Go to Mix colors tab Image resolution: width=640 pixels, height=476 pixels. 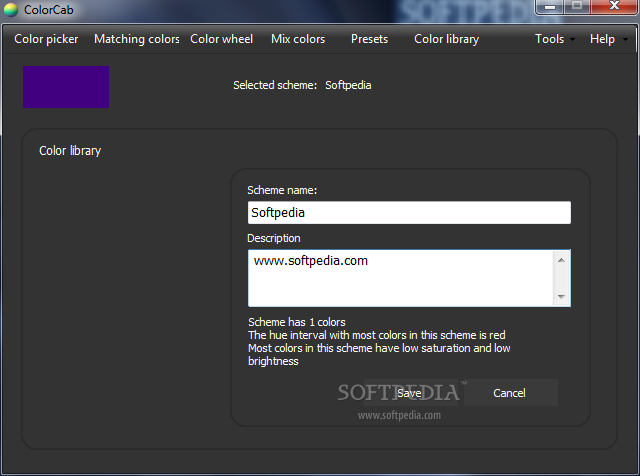(x=298, y=39)
